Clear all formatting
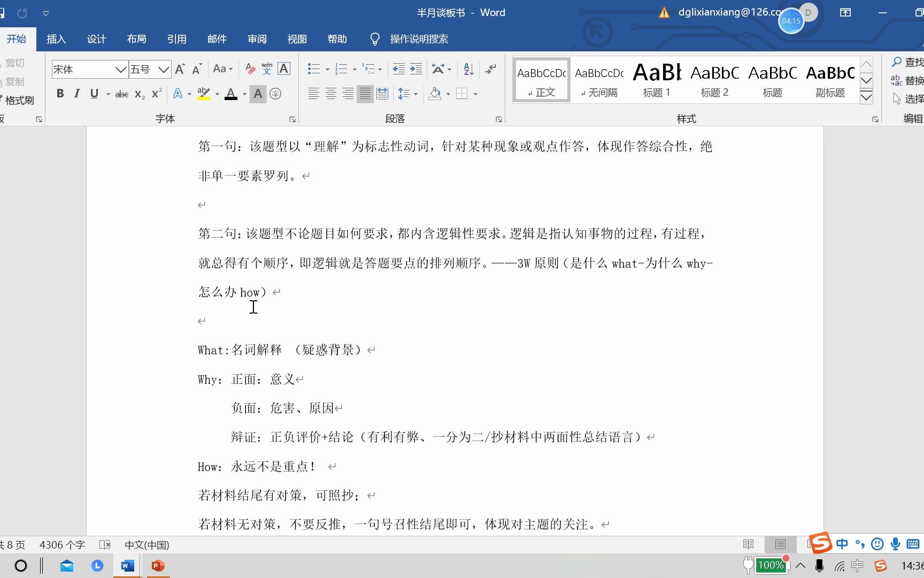 pyautogui.click(x=250, y=69)
